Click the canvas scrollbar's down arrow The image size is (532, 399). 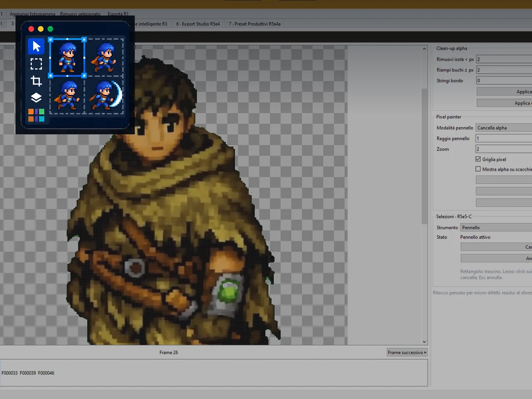424,342
